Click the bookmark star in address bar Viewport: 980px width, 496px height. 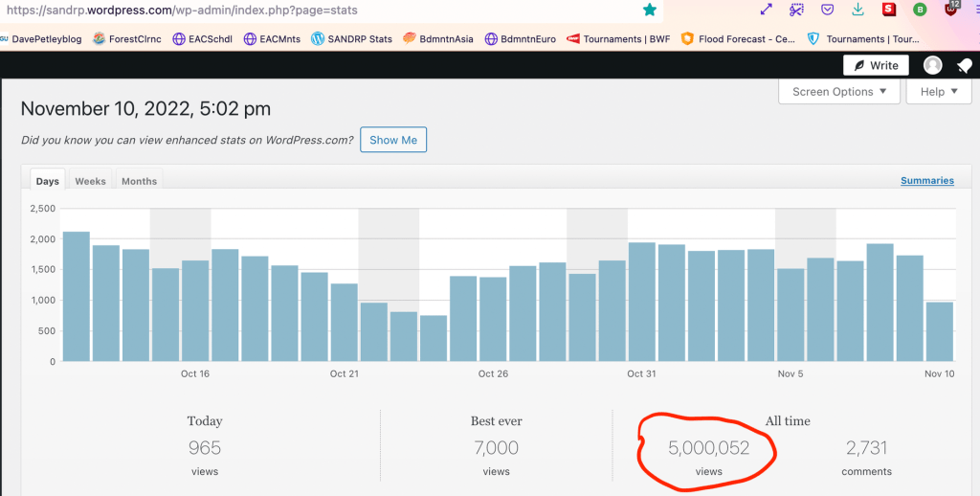point(650,10)
